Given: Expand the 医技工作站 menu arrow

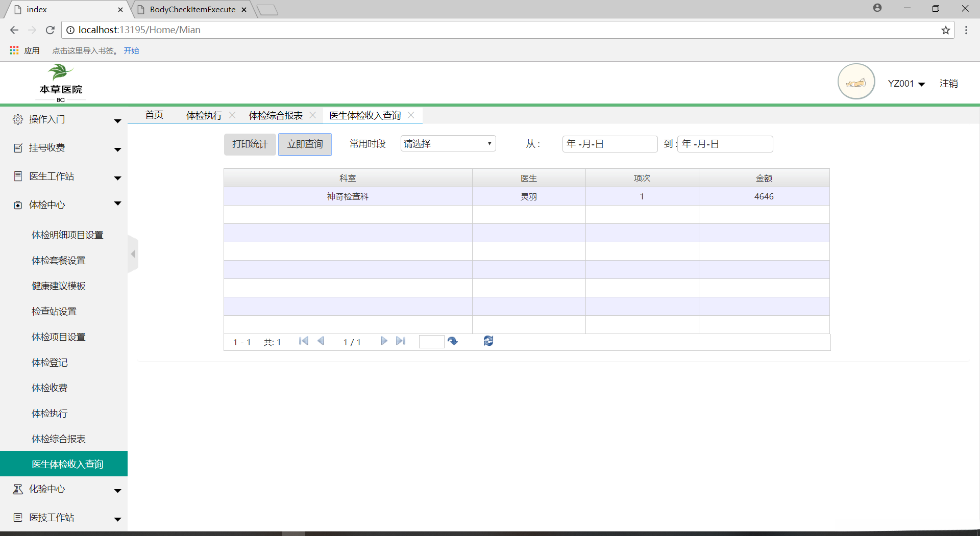Looking at the screenshot, I should pos(118,519).
